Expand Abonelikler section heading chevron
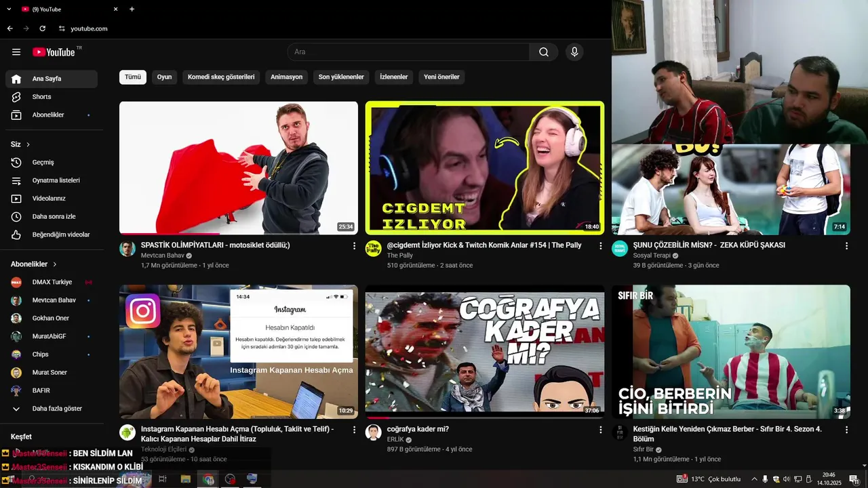Viewport: 868px width, 488px height. [x=55, y=264]
